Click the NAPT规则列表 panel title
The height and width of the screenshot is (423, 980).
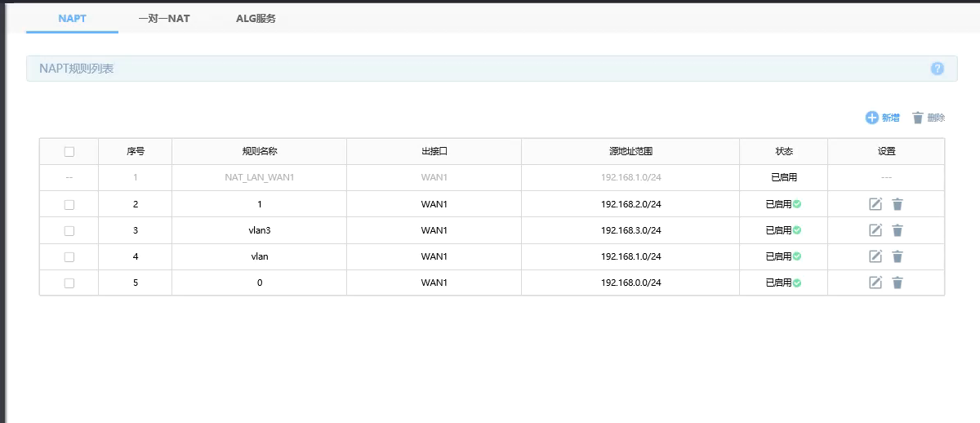[76, 69]
